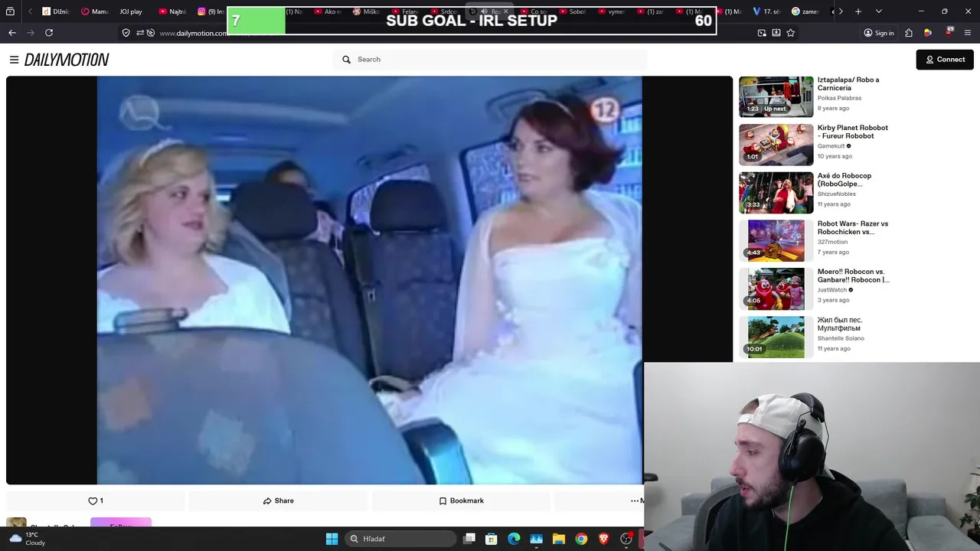The width and height of the screenshot is (980, 551).
Task: Open a new tab with the plus
Action: coord(858,11)
